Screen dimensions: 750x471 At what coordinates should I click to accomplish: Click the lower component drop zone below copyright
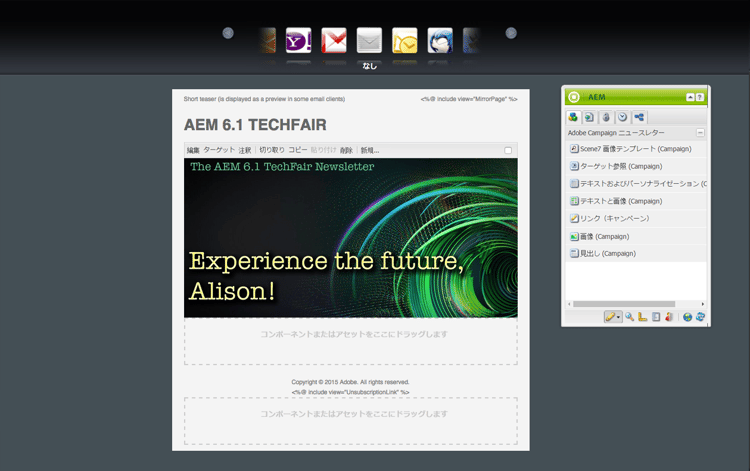(351, 421)
